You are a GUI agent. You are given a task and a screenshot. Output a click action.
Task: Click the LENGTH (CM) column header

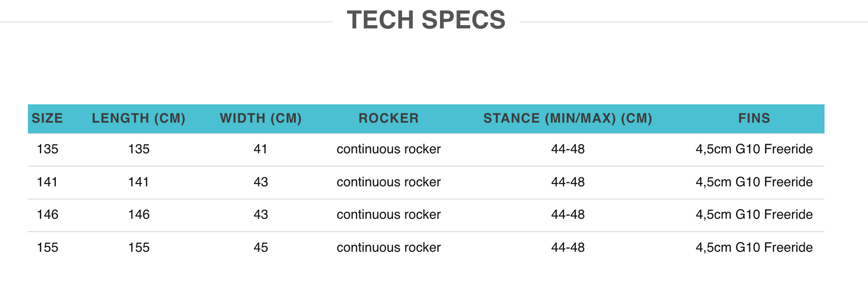(139, 118)
